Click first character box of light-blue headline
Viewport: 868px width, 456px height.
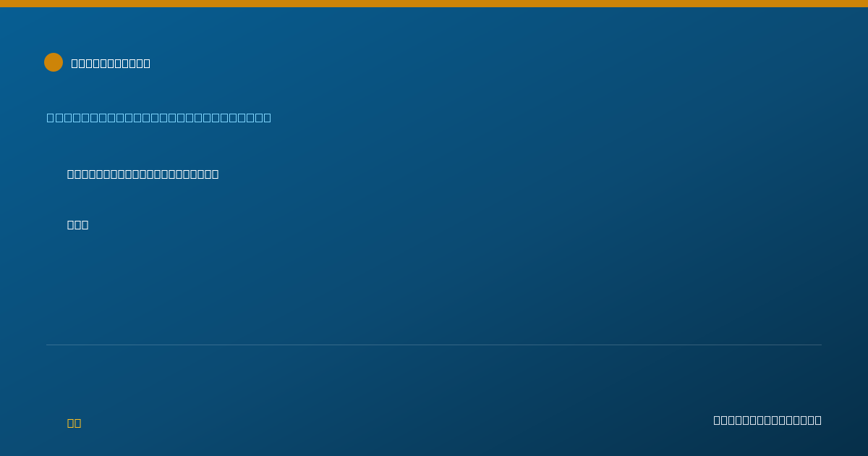[x=51, y=117]
